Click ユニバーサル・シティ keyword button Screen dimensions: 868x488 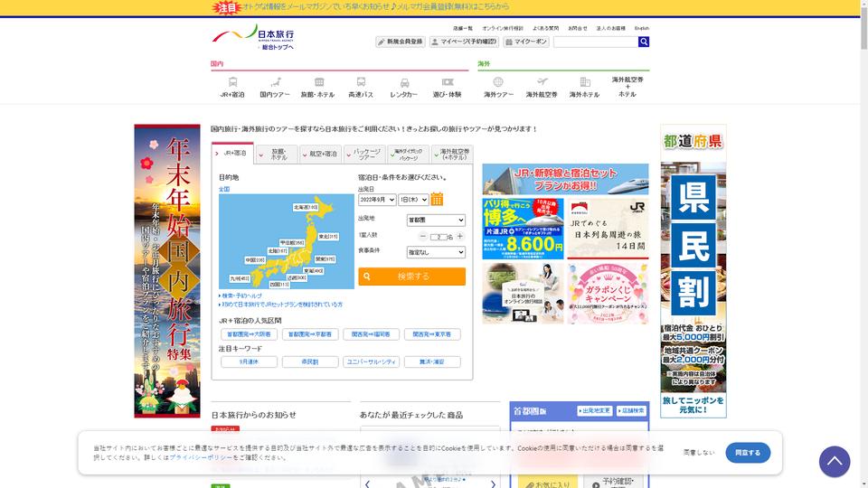[x=371, y=361]
